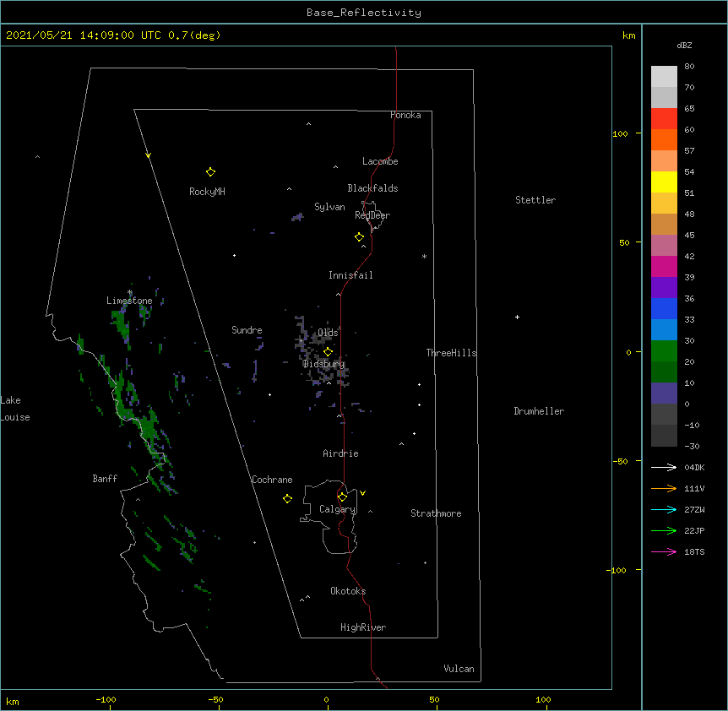Click the HighRiver label
The image size is (728, 711).
coord(363,627)
